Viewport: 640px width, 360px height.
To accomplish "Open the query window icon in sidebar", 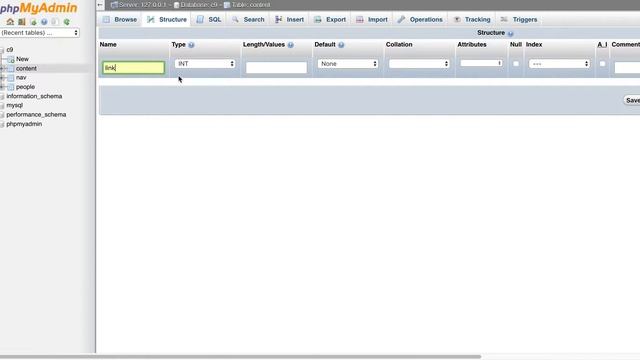I will pos(33,22).
